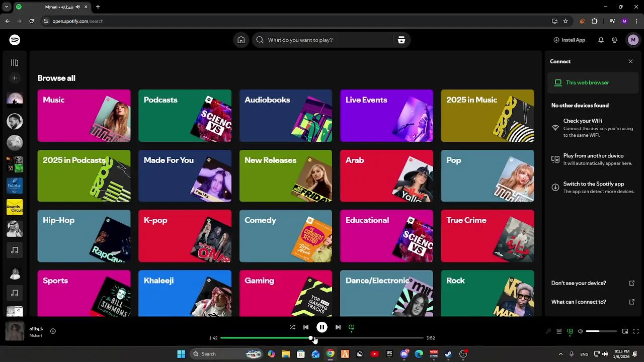Open the Podcasts category card
The width and height of the screenshot is (644, 362).
pyautogui.click(x=185, y=116)
